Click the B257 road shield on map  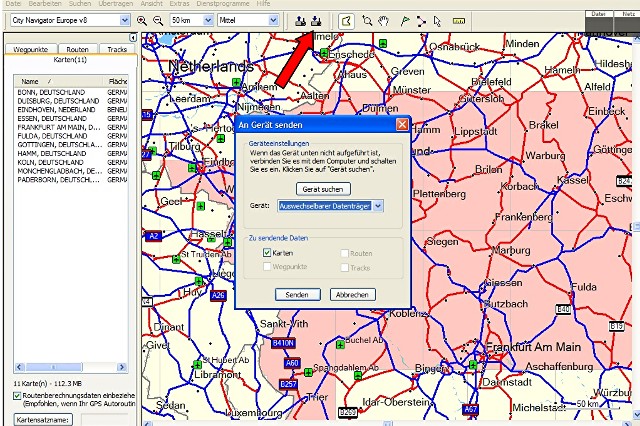click(x=288, y=384)
